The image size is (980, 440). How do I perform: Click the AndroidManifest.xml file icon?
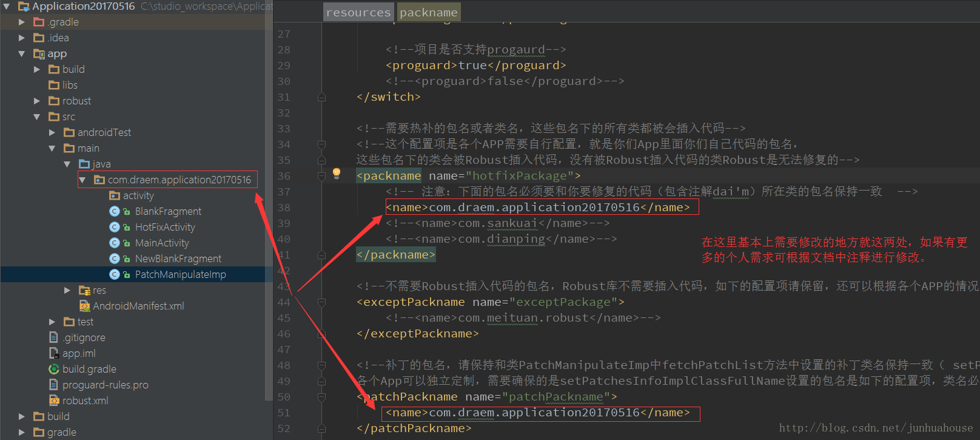(85, 306)
